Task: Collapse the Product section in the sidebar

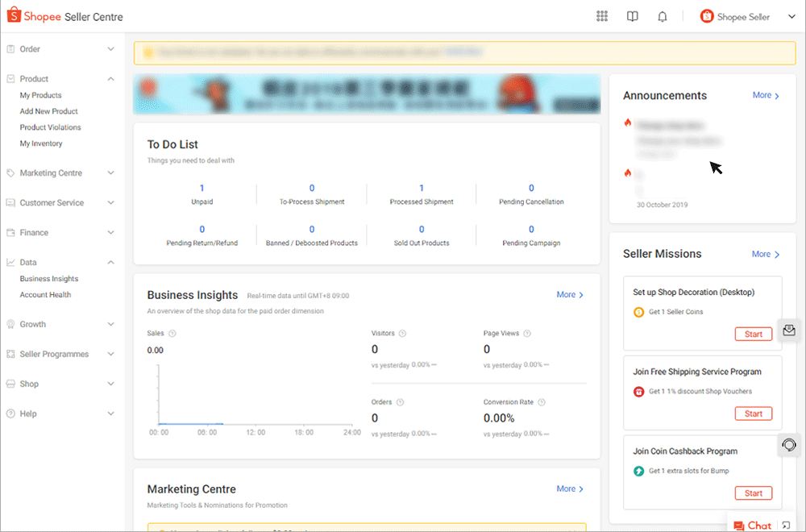Action: (x=110, y=78)
